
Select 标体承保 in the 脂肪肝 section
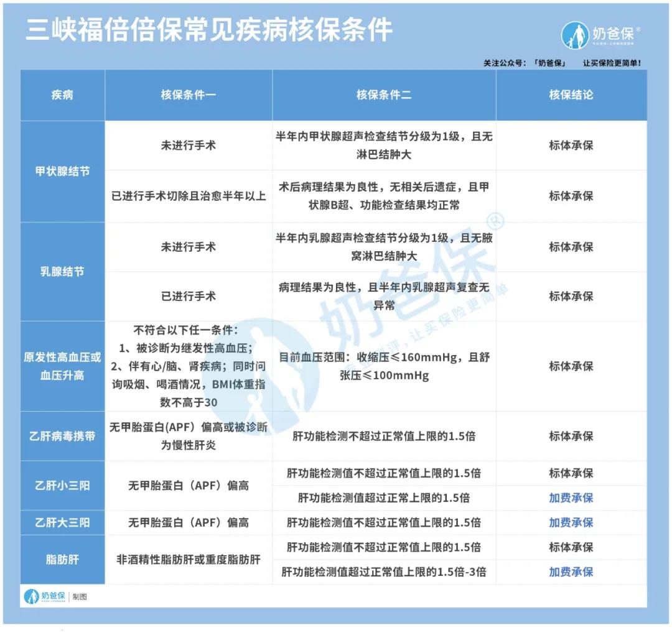click(571, 547)
